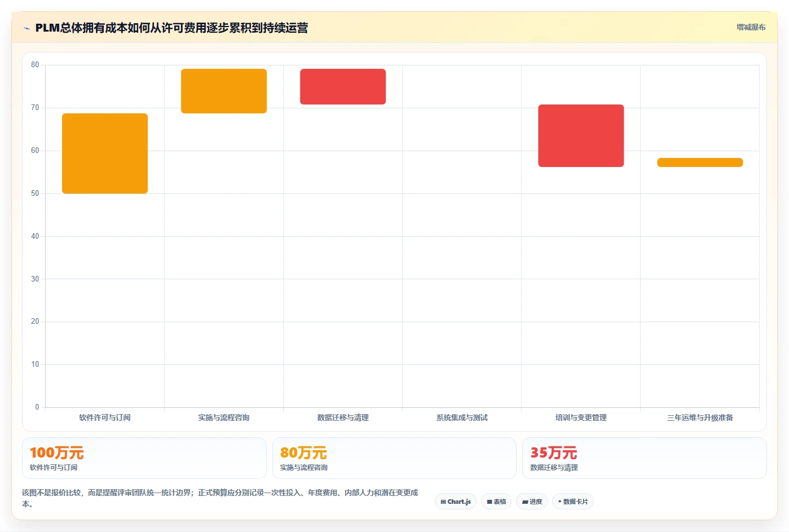Click the 35万元 data card
The width and height of the screenshot is (789, 532).
point(645,458)
